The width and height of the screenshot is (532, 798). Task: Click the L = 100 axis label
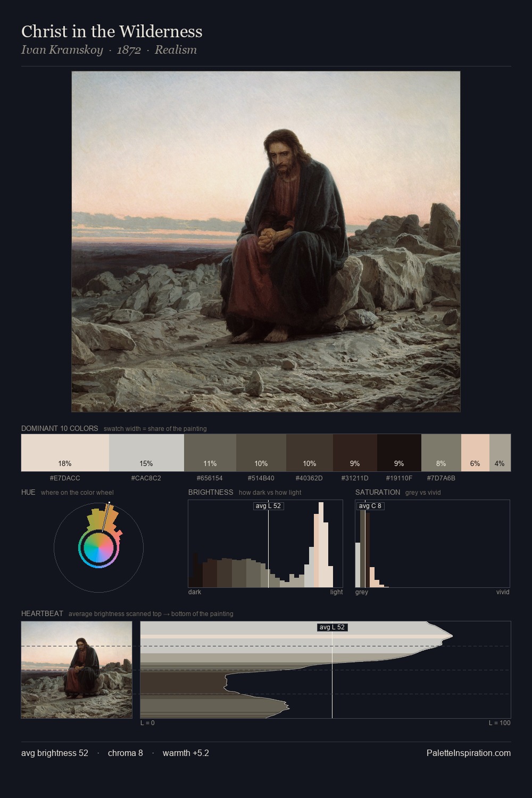500,723
